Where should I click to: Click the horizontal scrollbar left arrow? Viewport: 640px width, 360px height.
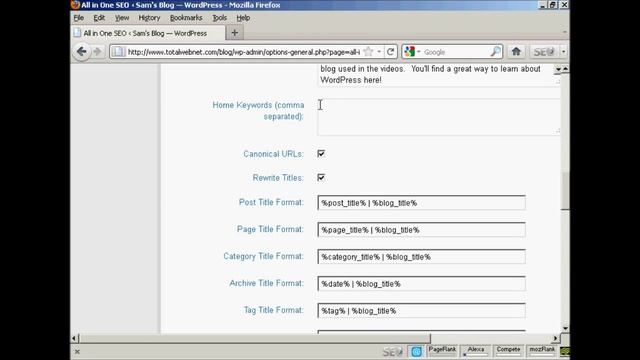pos(74,338)
